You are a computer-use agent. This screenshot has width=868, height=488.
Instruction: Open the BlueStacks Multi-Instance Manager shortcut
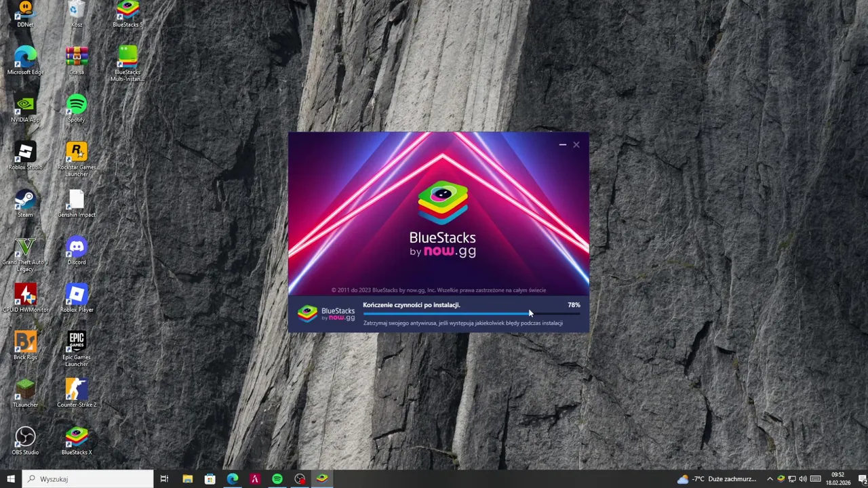pyautogui.click(x=127, y=64)
